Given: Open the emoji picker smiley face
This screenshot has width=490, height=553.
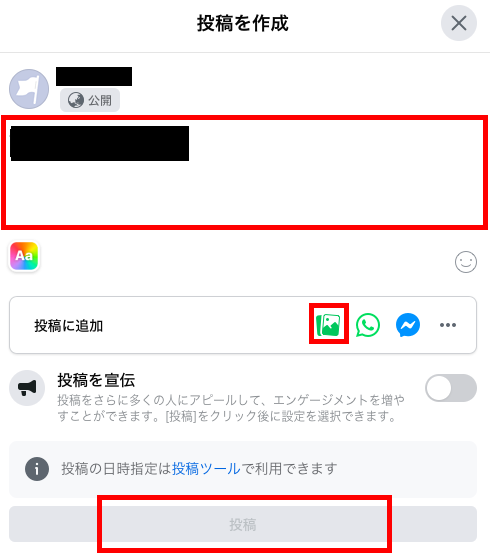Looking at the screenshot, I should point(466,262).
